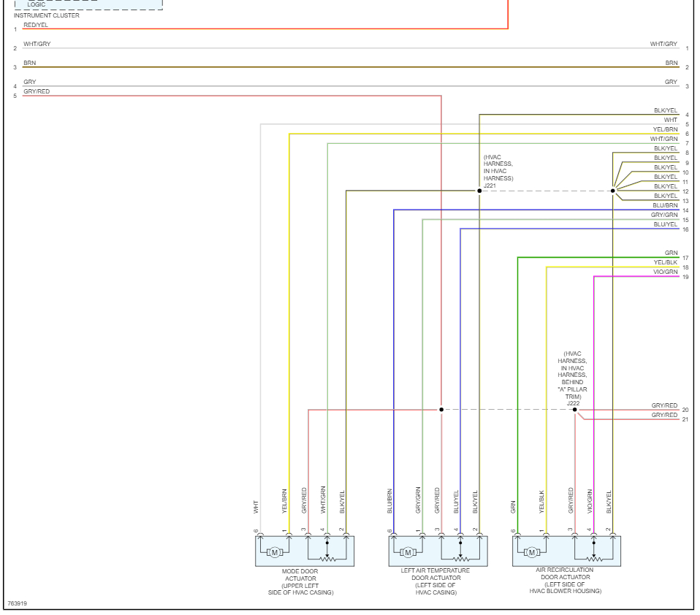Click the GRN wire label at pin 17

pyautogui.click(x=671, y=253)
